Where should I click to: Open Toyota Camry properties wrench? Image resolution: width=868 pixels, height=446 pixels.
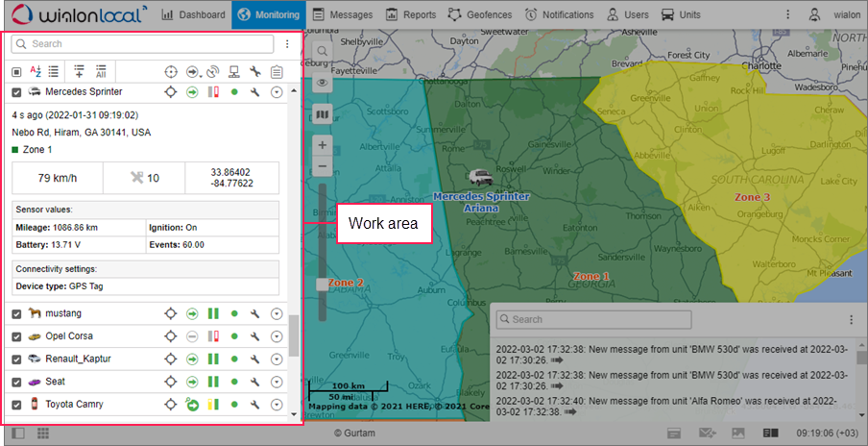pyautogui.click(x=255, y=405)
